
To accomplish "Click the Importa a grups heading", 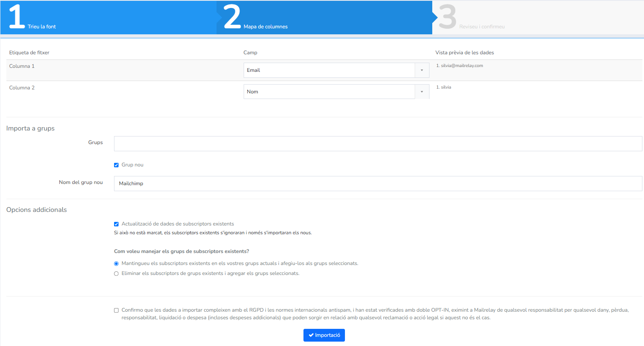I will point(30,129).
